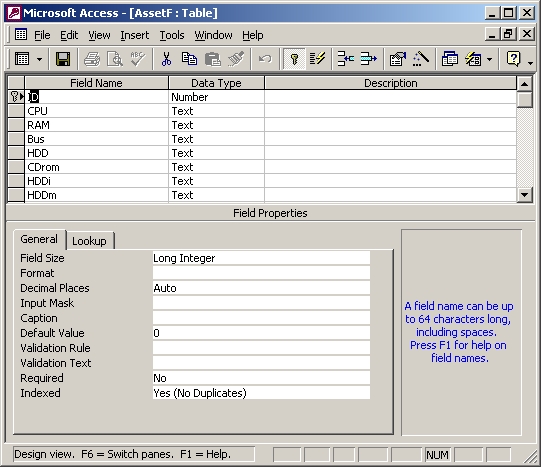
Task: Open the Window menu
Action: click(x=213, y=35)
